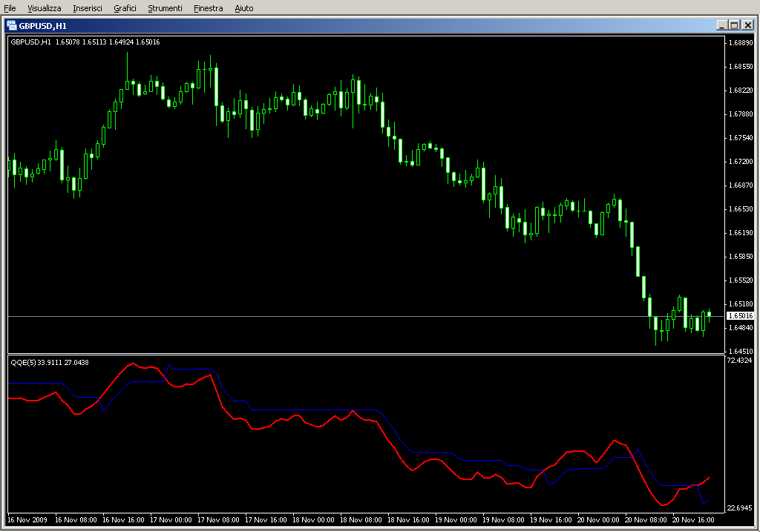Click the 1.68890 price scale label

coord(741,43)
